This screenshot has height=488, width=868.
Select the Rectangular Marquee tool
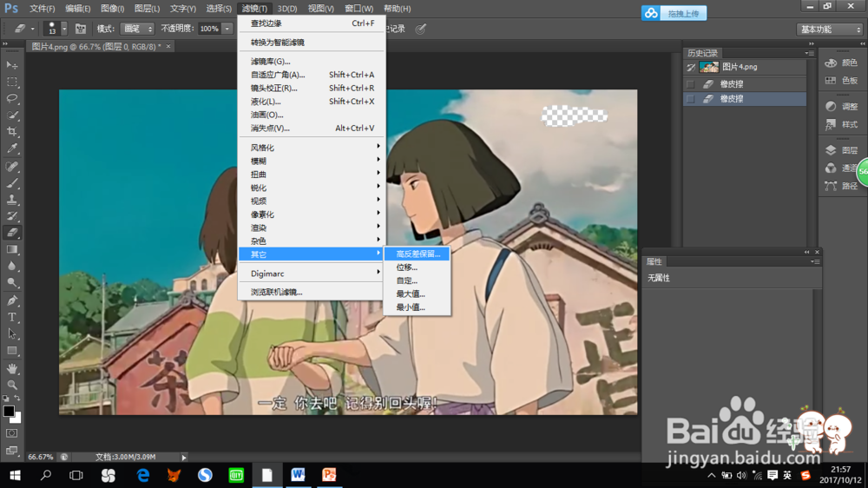(x=11, y=82)
